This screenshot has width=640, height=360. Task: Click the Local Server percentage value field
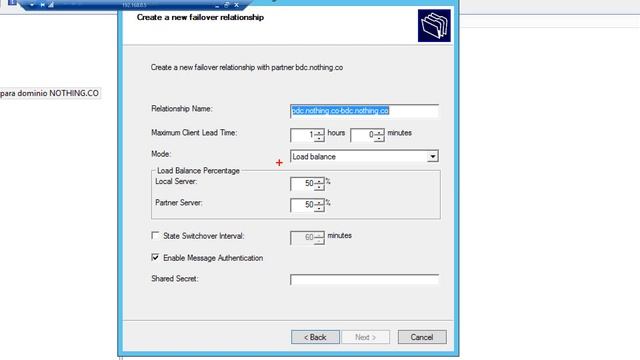tap(303, 184)
